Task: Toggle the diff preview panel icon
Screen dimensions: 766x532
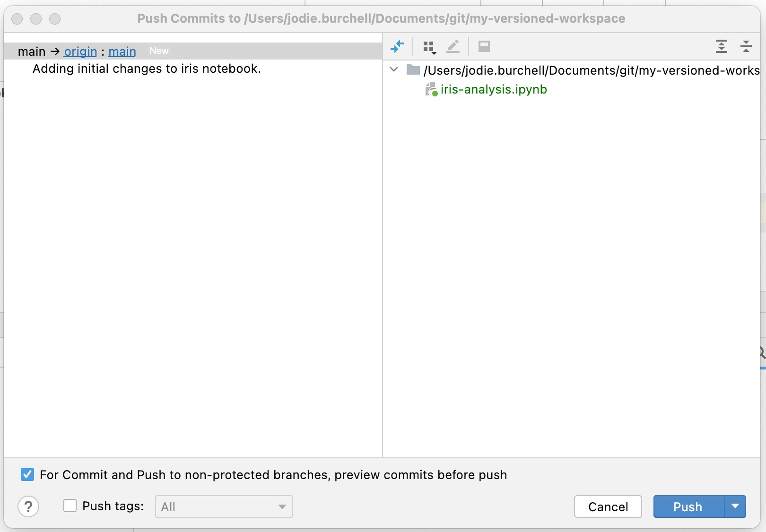Action: (x=484, y=46)
